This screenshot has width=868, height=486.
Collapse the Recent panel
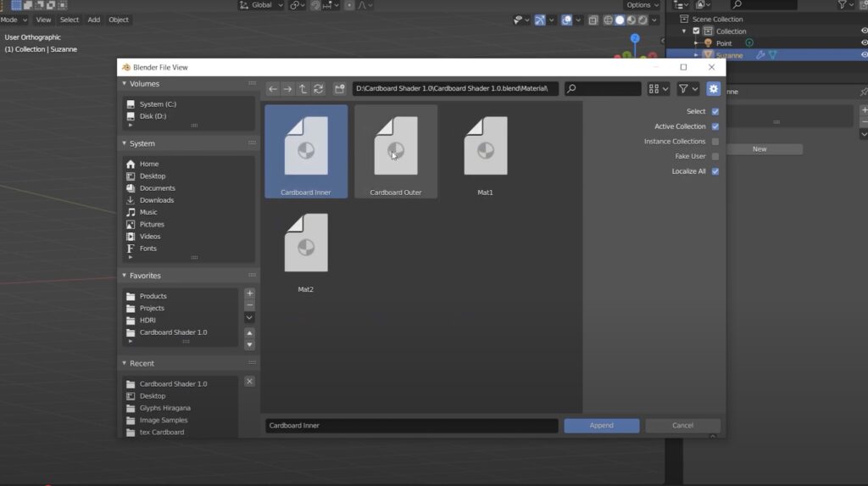(x=124, y=364)
